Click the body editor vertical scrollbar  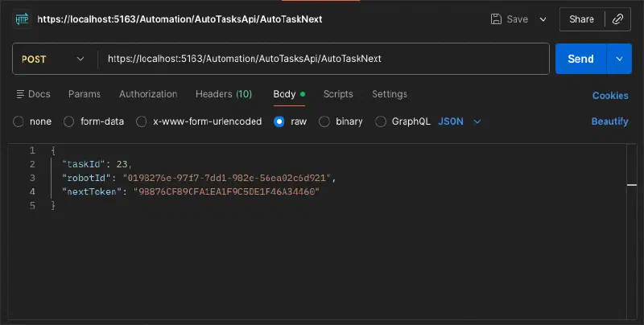(x=632, y=231)
